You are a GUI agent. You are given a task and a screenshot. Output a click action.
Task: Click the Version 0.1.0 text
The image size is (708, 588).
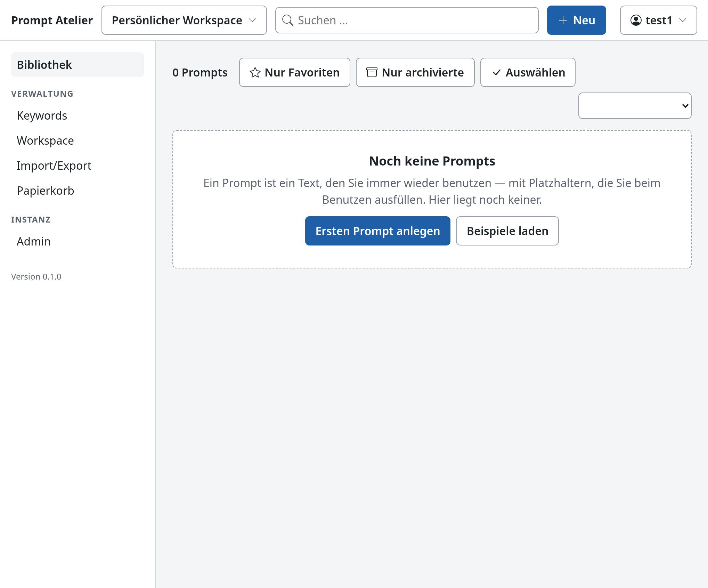[36, 276]
